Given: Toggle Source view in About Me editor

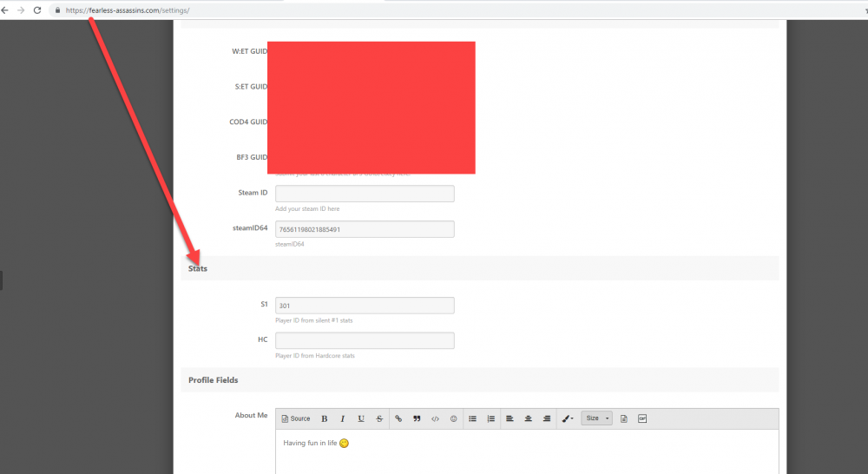Looking at the screenshot, I should pos(296,418).
